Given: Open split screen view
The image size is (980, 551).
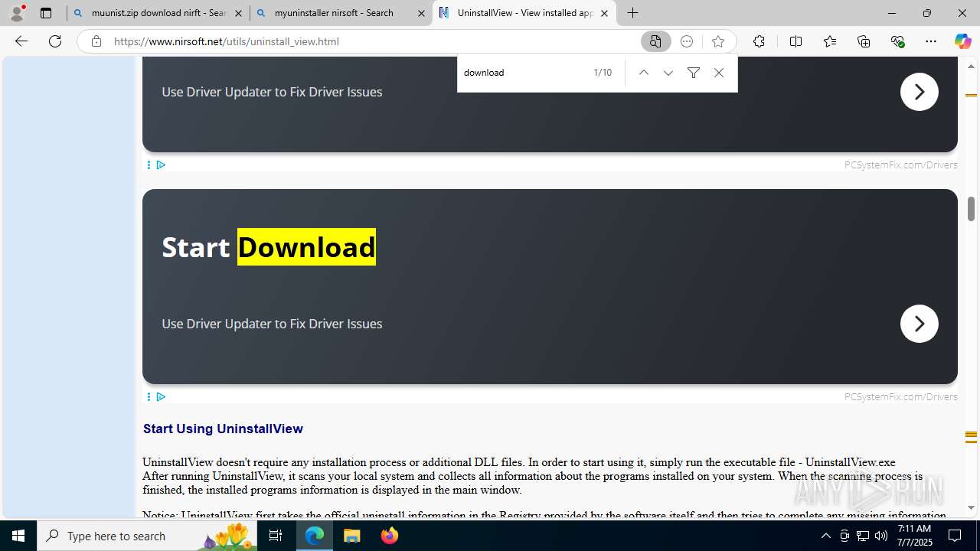Looking at the screenshot, I should (795, 41).
